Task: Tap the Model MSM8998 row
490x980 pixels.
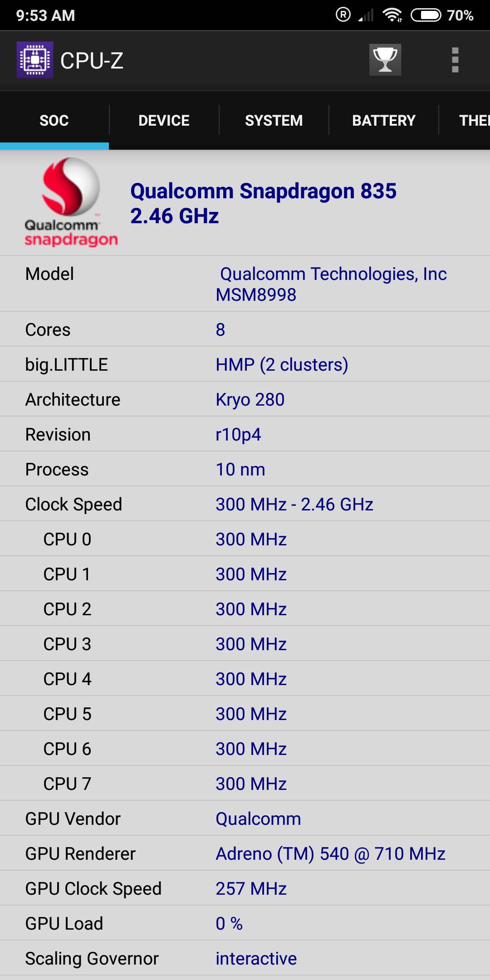Action: pyautogui.click(x=245, y=284)
